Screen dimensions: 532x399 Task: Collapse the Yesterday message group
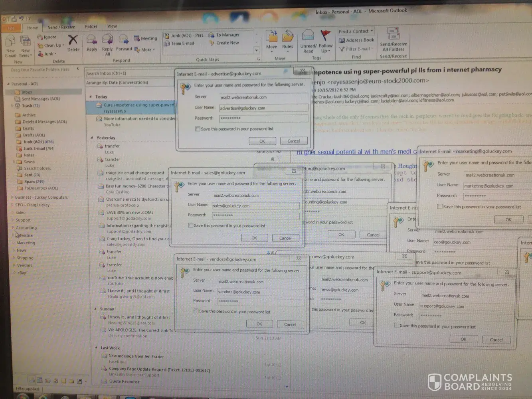point(91,138)
